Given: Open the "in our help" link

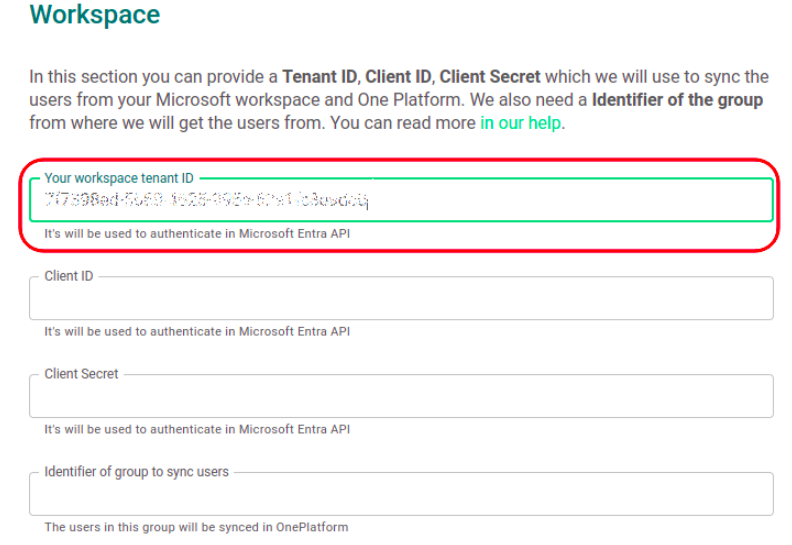Looking at the screenshot, I should 521,124.
